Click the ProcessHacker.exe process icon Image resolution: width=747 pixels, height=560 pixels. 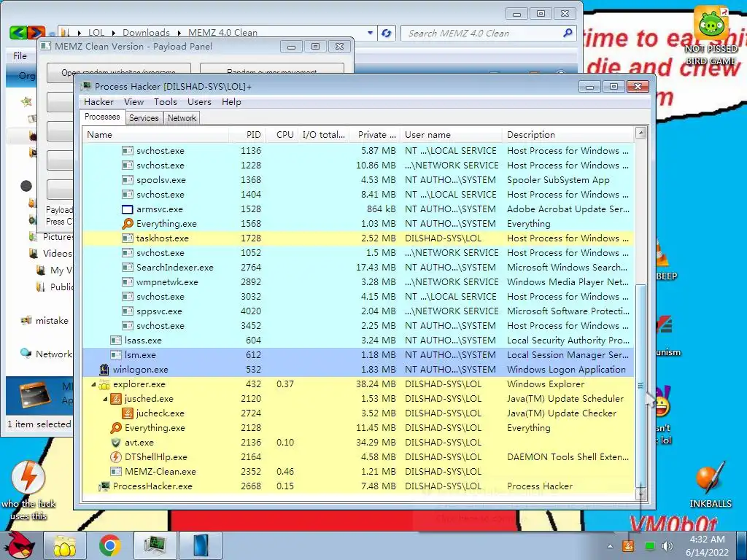tap(104, 486)
